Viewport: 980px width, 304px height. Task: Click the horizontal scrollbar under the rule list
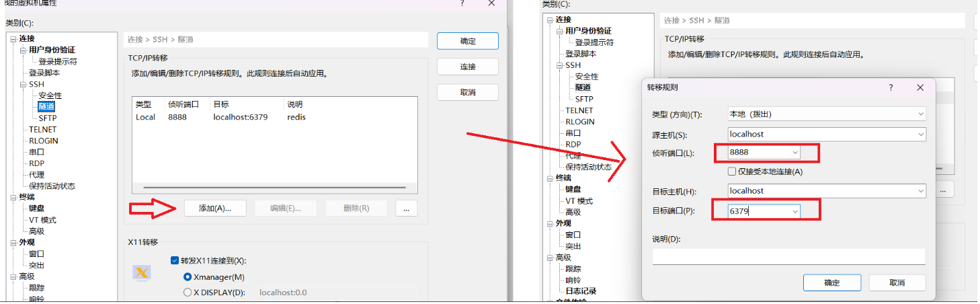tap(275, 188)
